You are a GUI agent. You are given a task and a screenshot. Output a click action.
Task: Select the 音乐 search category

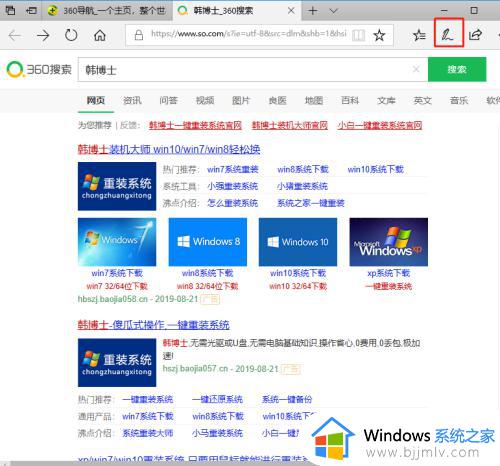(x=459, y=100)
